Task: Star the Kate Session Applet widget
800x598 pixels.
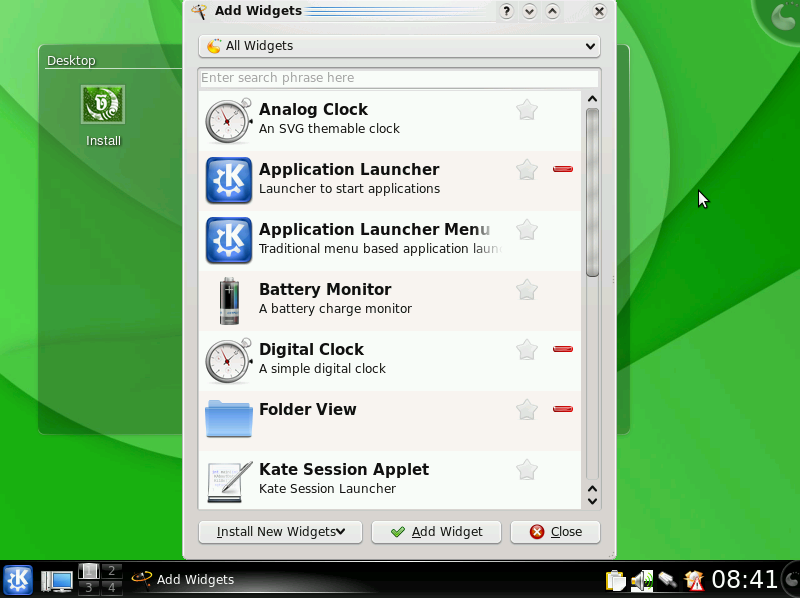Action: coord(527,469)
